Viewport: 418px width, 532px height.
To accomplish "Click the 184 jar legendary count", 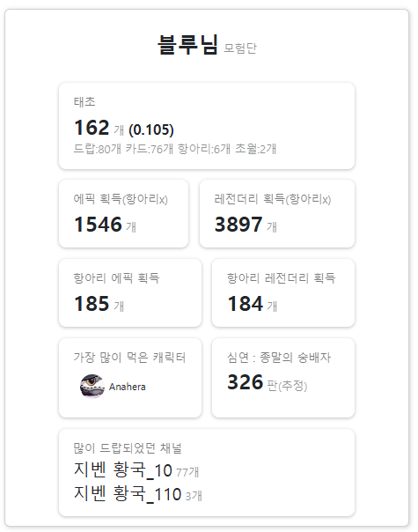I will pos(246,303).
